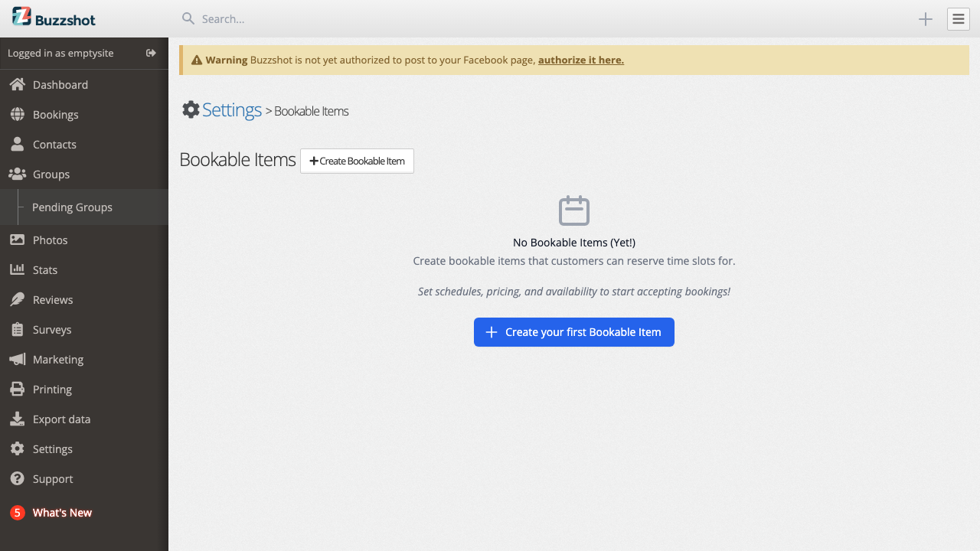
Task: Click the Marketing megaphone icon
Action: (17, 359)
